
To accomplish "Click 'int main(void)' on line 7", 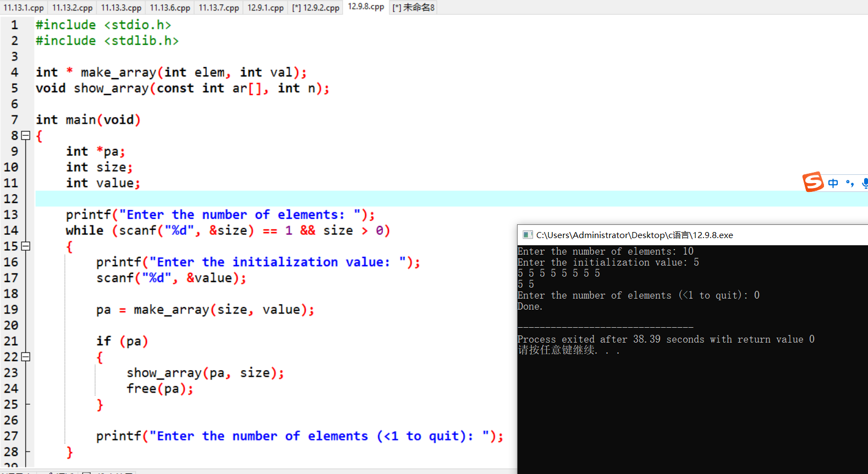I will 88,119.
